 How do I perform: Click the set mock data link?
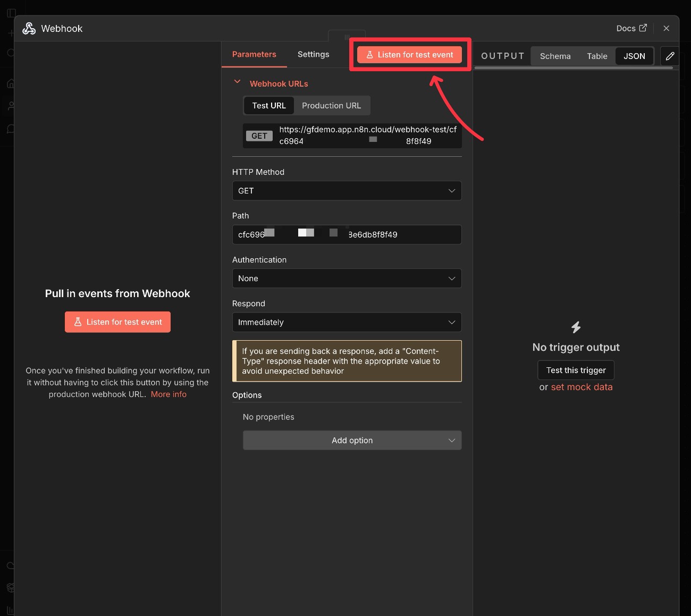[x=582, y=387]
